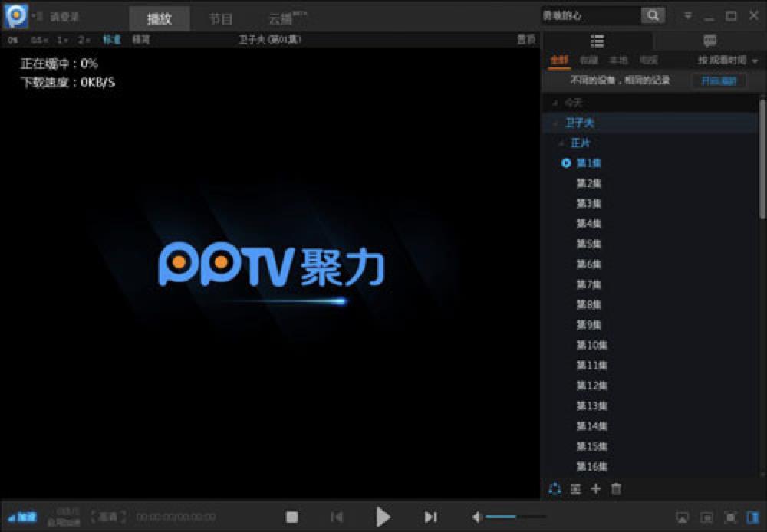Mute the volume speaker icon
Viewport: 767px width, 532px height.
[477, 517]
